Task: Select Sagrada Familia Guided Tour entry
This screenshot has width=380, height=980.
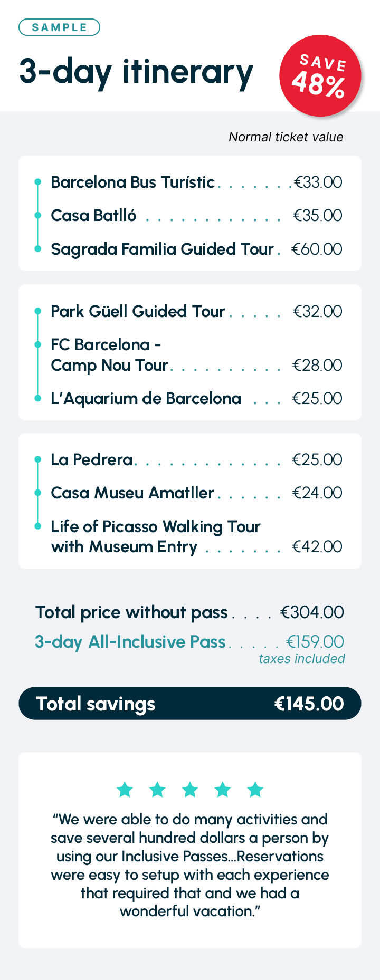Action: pyautogui.click(x=162, y=249)
